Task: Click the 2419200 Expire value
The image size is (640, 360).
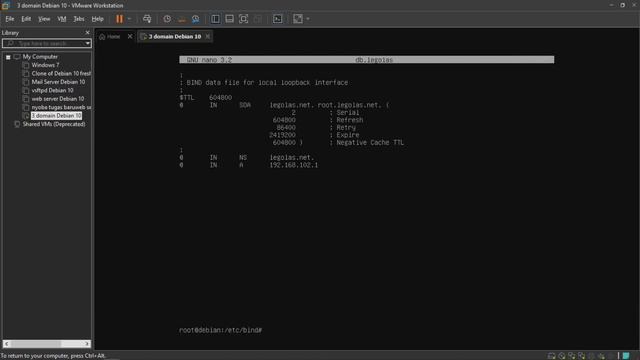Action: [282, 135]
